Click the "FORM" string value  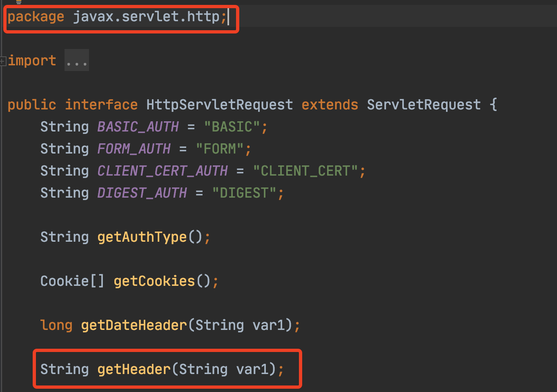[x=220, y=149]
